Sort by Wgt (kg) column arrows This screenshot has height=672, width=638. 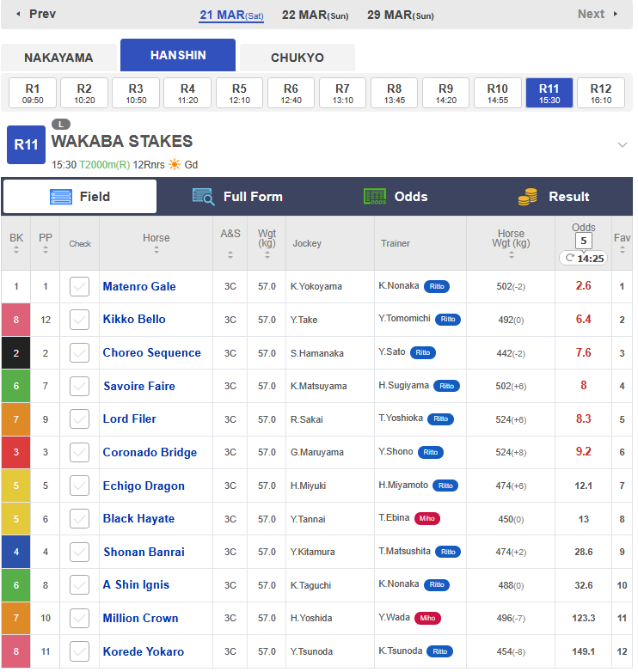267,255
